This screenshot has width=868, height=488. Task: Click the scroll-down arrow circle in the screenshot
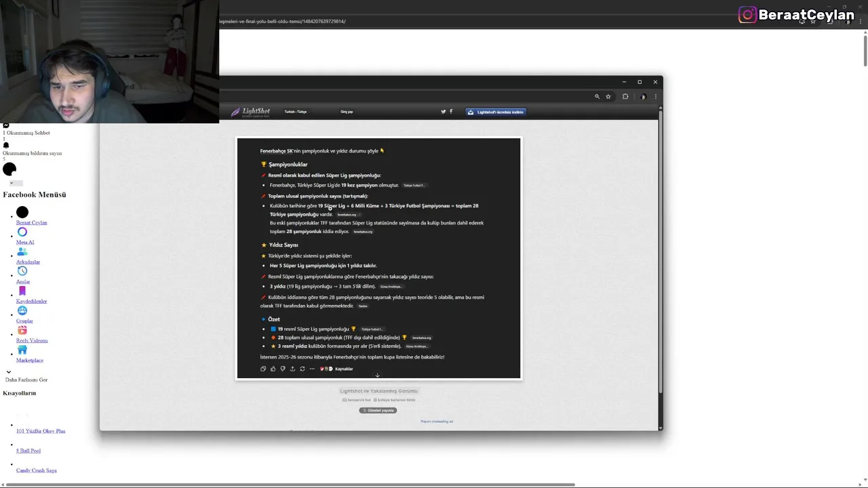point(378,375)
